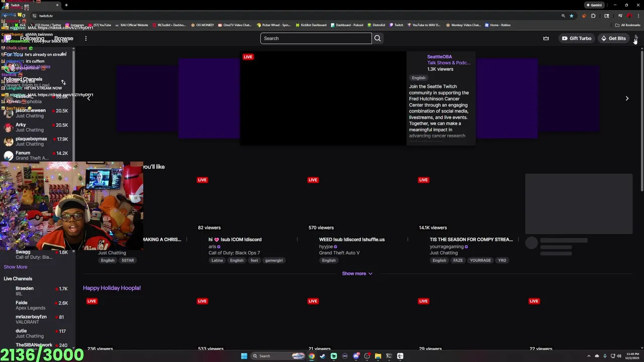
Task: Click the page vertical scrollbar
Action: tap(641, 121)
